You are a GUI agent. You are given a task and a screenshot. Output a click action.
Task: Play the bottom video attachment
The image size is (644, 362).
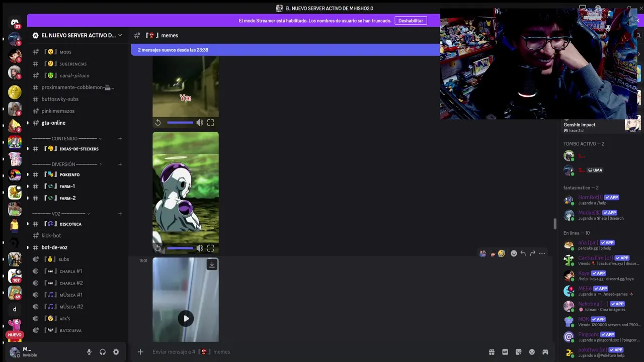tap(186, 318)
